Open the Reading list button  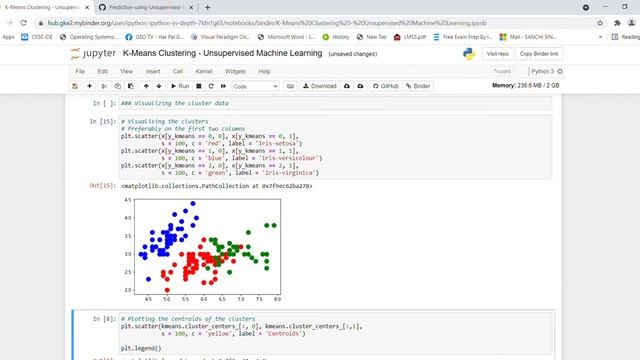625,37
